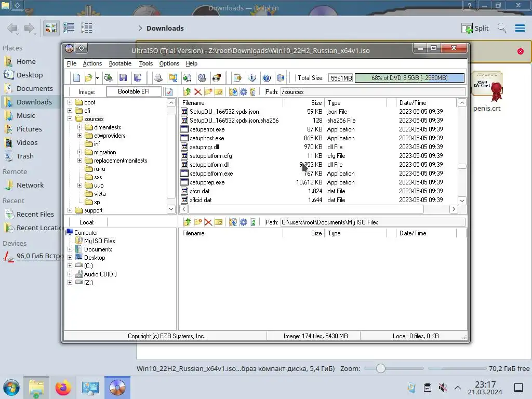This screenshot has height=399, width=532.
Task: Click the Exit door icon in UltraISO toolbar
Action: (x=281, y=78)
